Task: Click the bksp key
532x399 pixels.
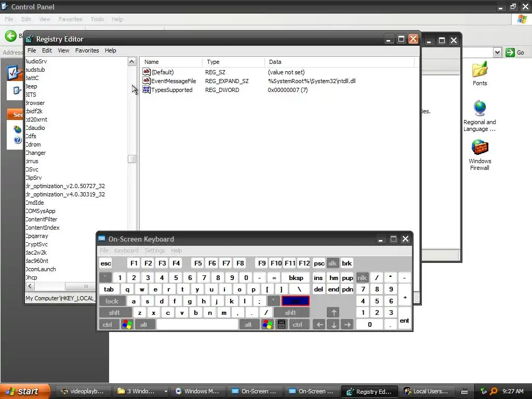Action: 296,278
